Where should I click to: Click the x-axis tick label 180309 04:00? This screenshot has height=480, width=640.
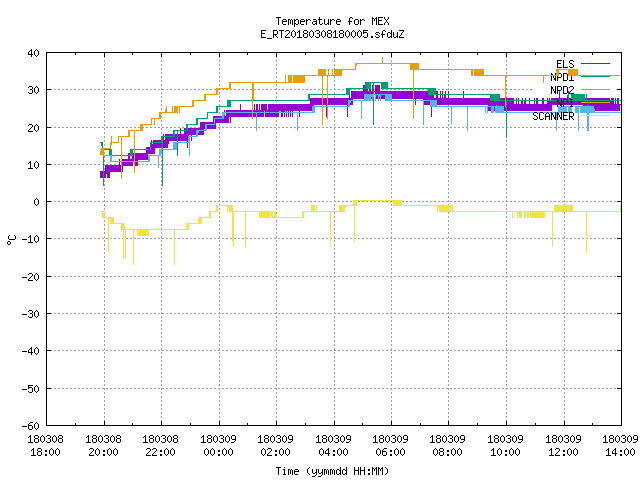coord(333,446)
